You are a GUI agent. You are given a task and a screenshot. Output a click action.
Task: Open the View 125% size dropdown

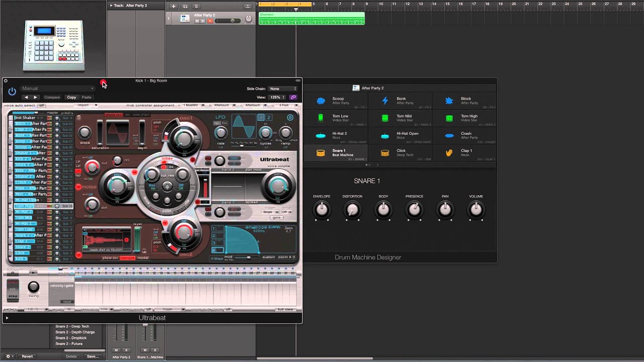[277, 97]
